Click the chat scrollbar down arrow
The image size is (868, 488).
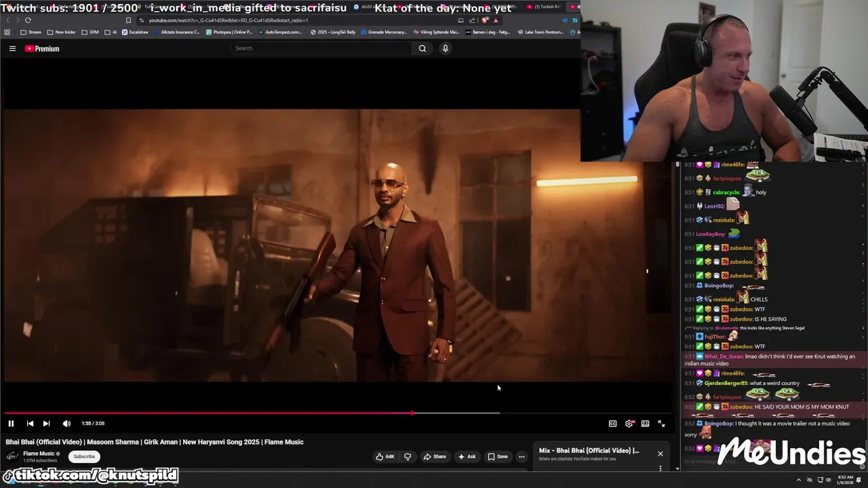click(x=677, y=468)
